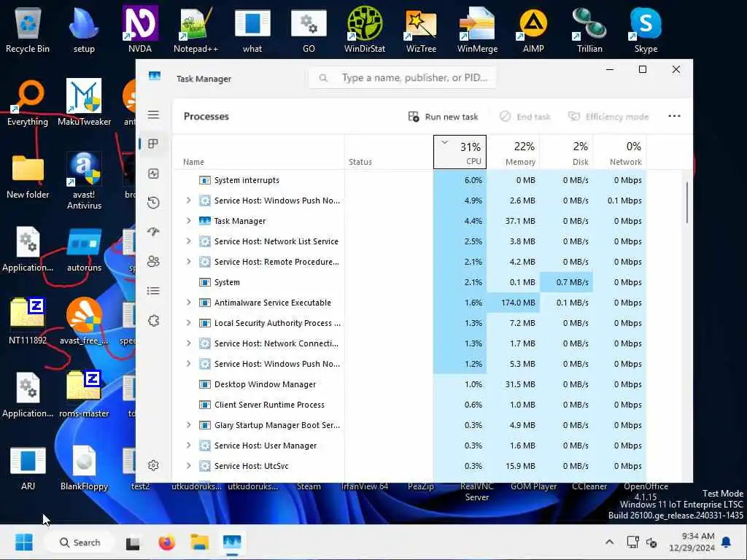This screenshot has height=560, width=747.
Task: Select the Skype desktop icon
Action: (646, 28)
